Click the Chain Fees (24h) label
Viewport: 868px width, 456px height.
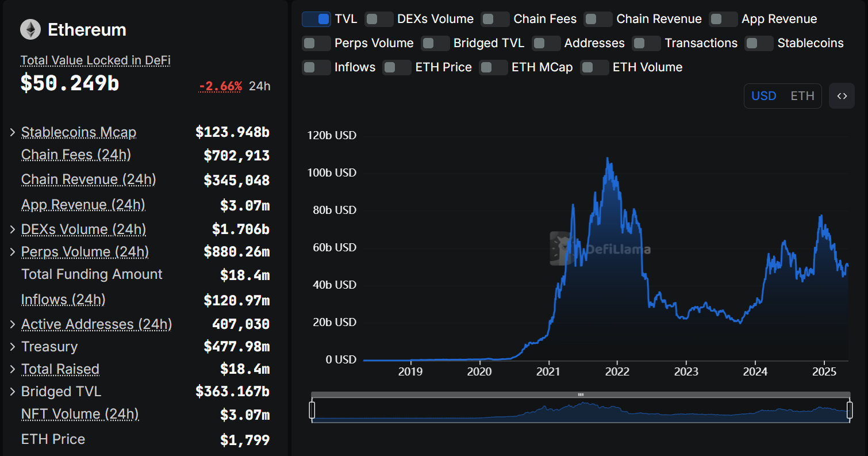(x=76, y=155)
